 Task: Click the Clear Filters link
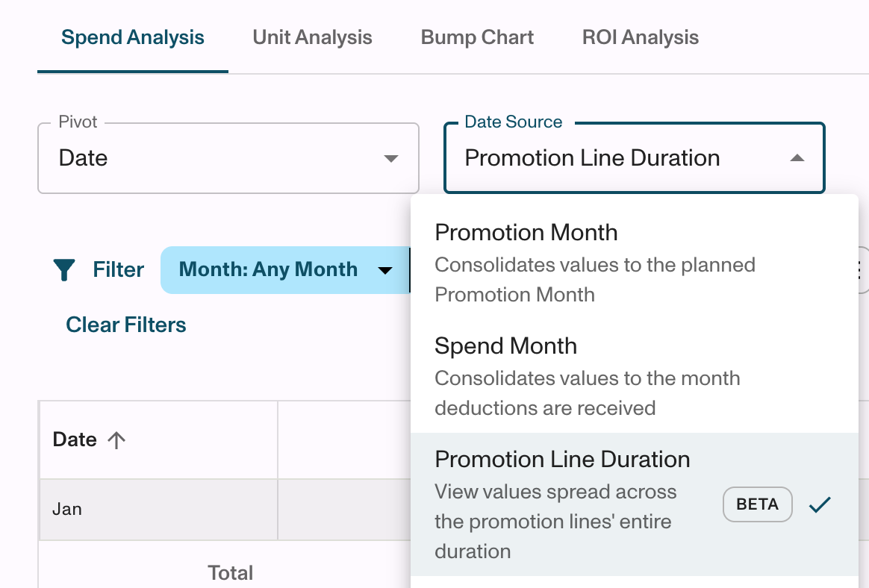click(x=126, y=325)
